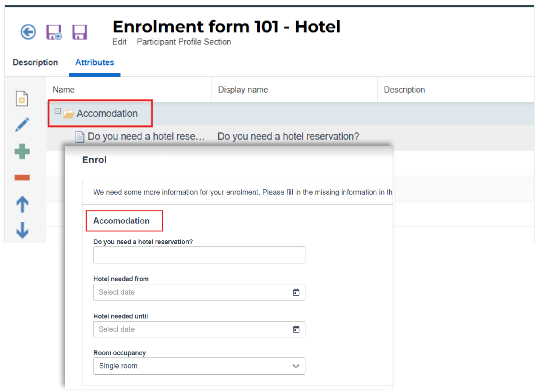
Task: Open the Room occupancy dropdown
Action: click(296, 366)
